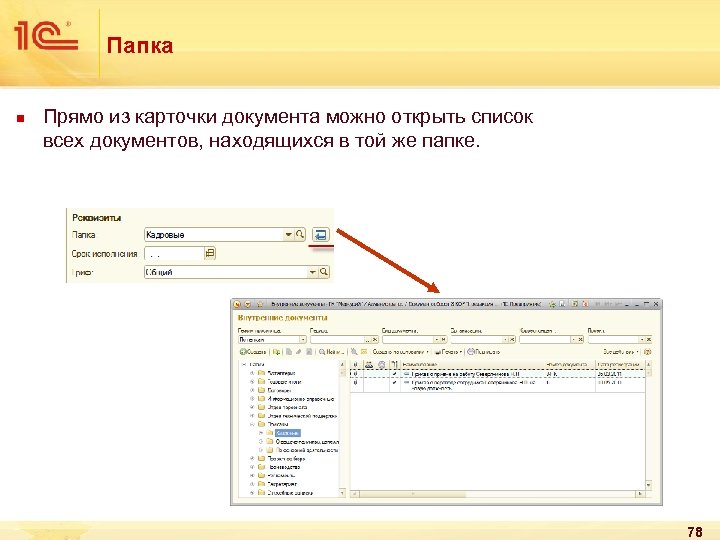Click the attachment paperclip column header
This screenshot has height=540, width=720.
356,365
